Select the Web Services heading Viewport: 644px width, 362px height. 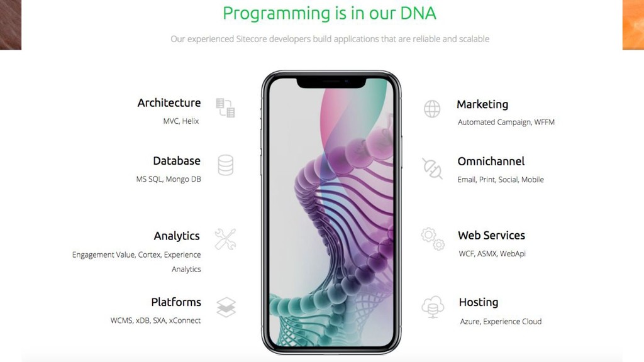pos(492,235)
